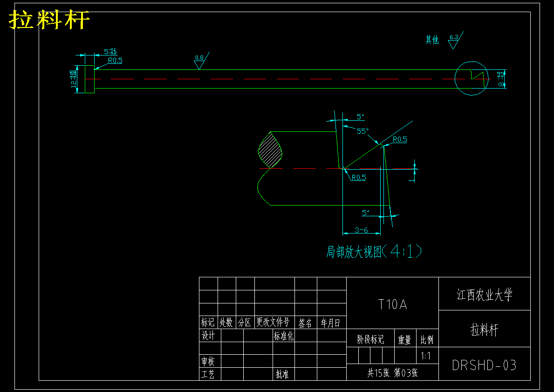Select the R0.5 label beside 55° angle

click(x=400, y=139)
